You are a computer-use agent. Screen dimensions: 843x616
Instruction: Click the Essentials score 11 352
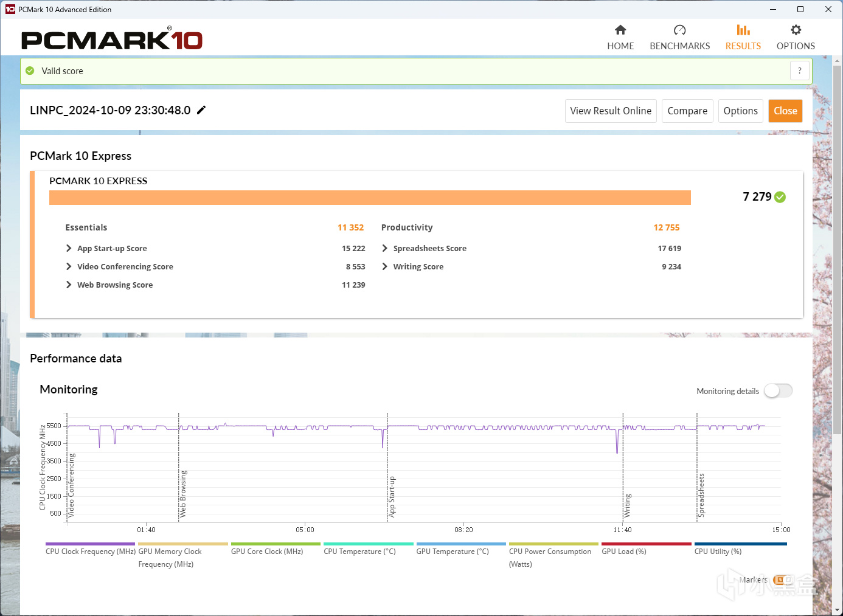[350, 227]
